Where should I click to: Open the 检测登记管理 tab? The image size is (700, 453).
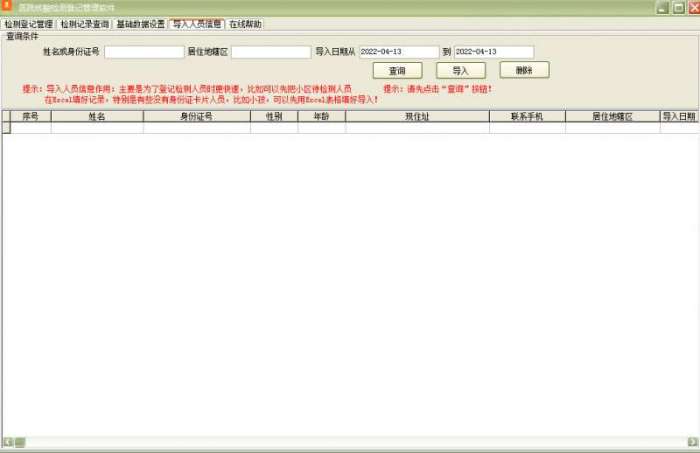[x=29, y=24]
